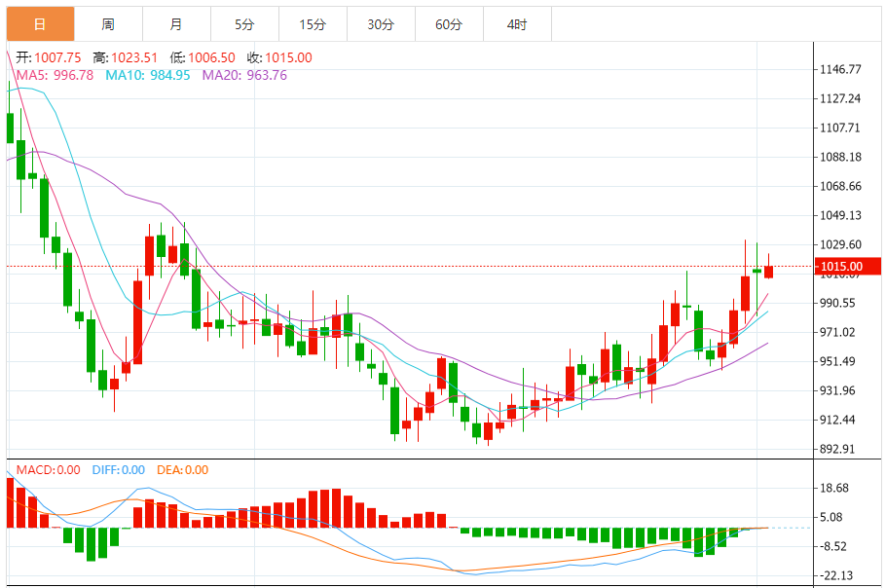Click the MACD:0.00 indicator label
886x588 pixels.
point(48,470)
